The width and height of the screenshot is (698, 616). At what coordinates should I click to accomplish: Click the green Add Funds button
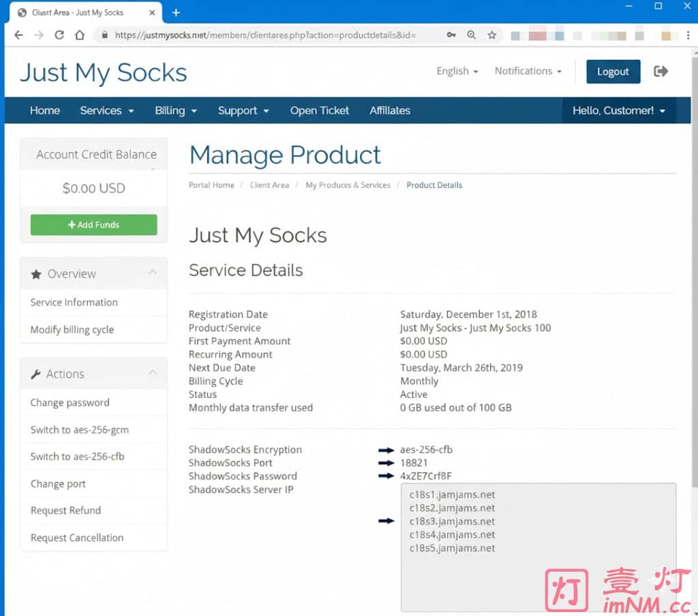[x=93, y=225]
